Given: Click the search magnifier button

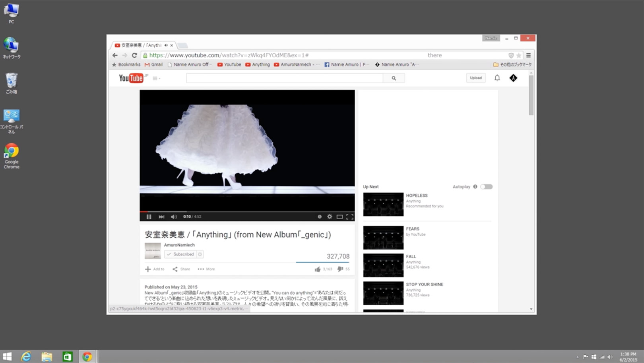Looking at the screenshot, I should (394, 78).
